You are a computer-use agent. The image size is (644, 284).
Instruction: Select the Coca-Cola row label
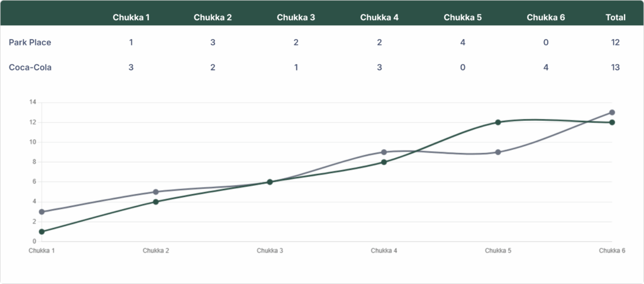pos(30,67)
